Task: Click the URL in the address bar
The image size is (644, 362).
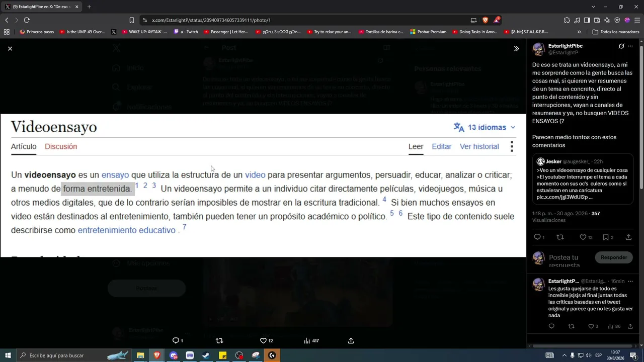Action: 211,20
